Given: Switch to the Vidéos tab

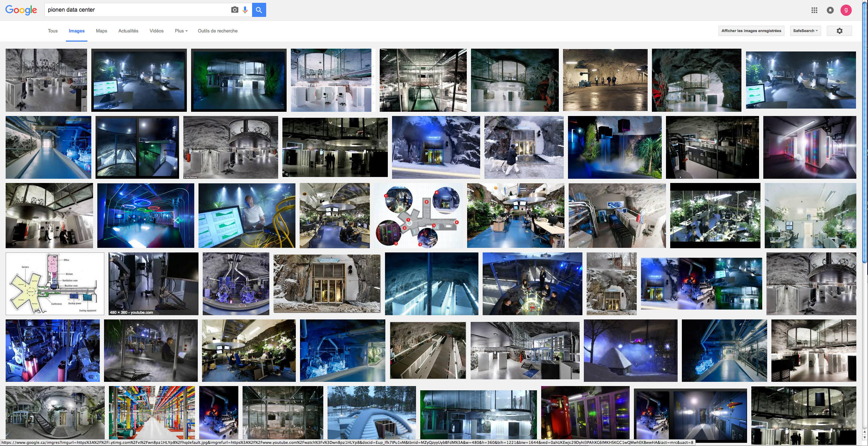Looking at the screenshot, I should pyautogui.click(x=156, y=31).
